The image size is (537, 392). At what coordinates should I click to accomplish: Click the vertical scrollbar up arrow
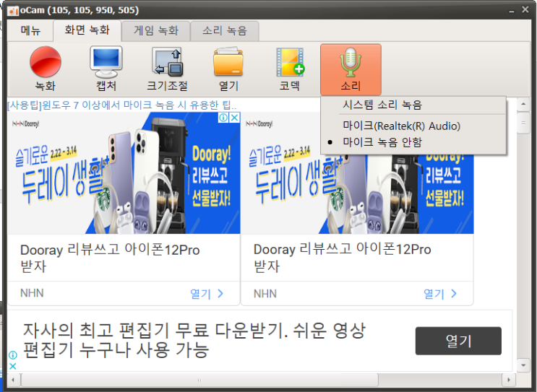[x=523, y=104]
